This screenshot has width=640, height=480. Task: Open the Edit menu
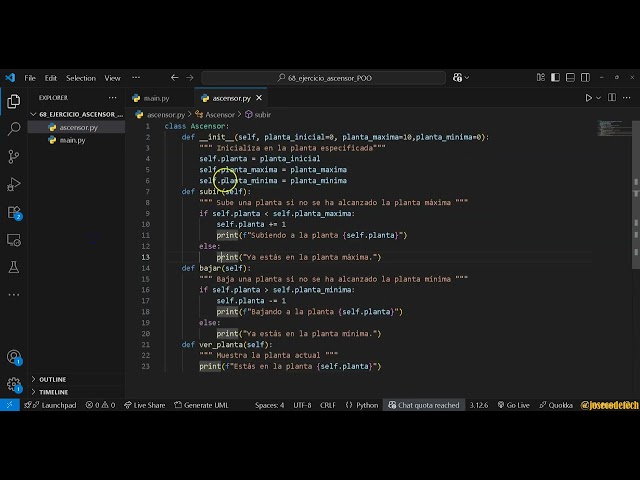[x=51, y=78]
